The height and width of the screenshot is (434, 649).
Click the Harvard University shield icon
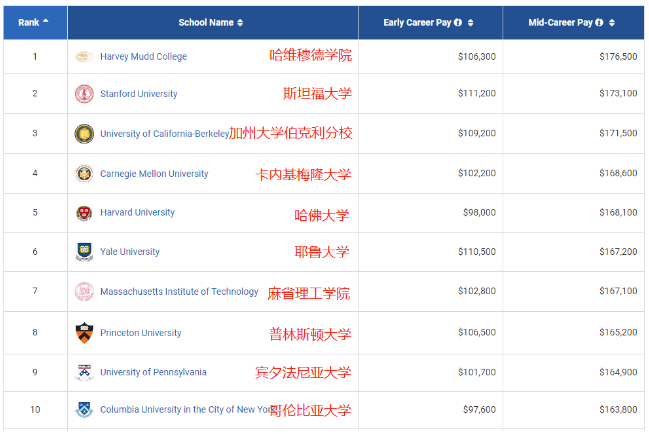pos(84,213)
